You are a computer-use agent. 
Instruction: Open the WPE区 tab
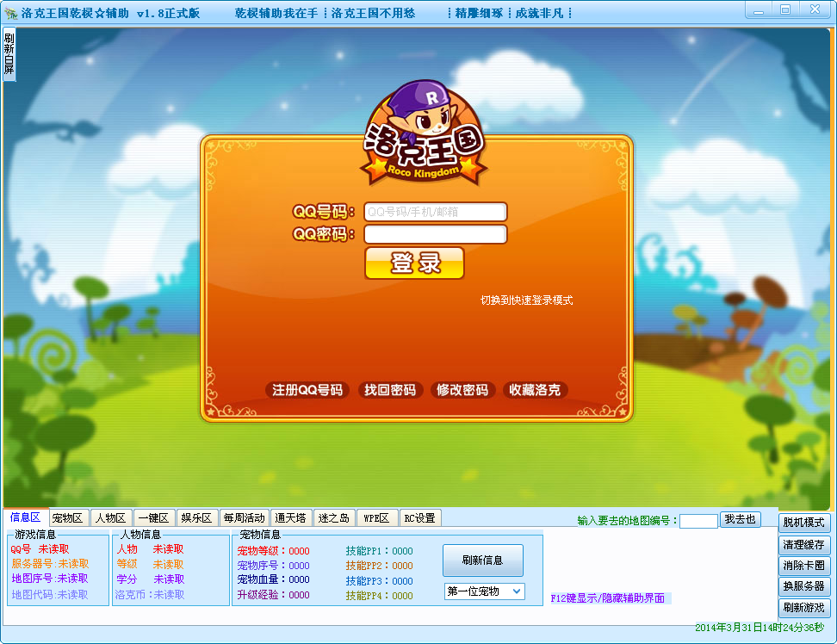coord(376,518)
